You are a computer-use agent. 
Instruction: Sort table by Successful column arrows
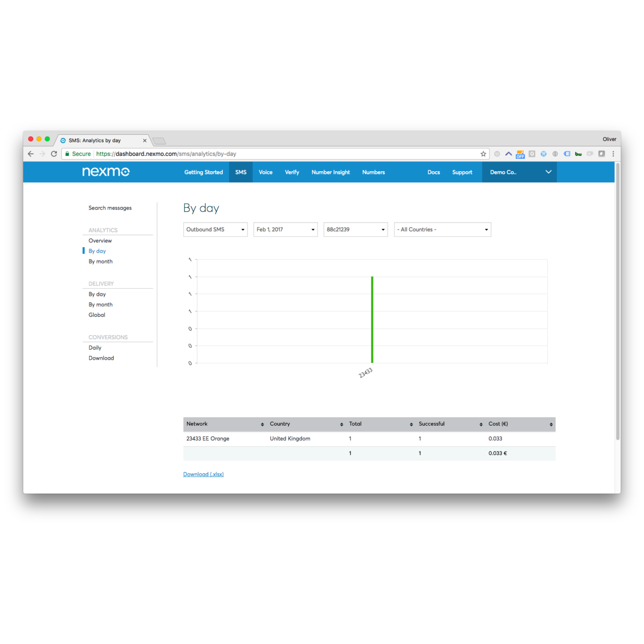[481, 425]
